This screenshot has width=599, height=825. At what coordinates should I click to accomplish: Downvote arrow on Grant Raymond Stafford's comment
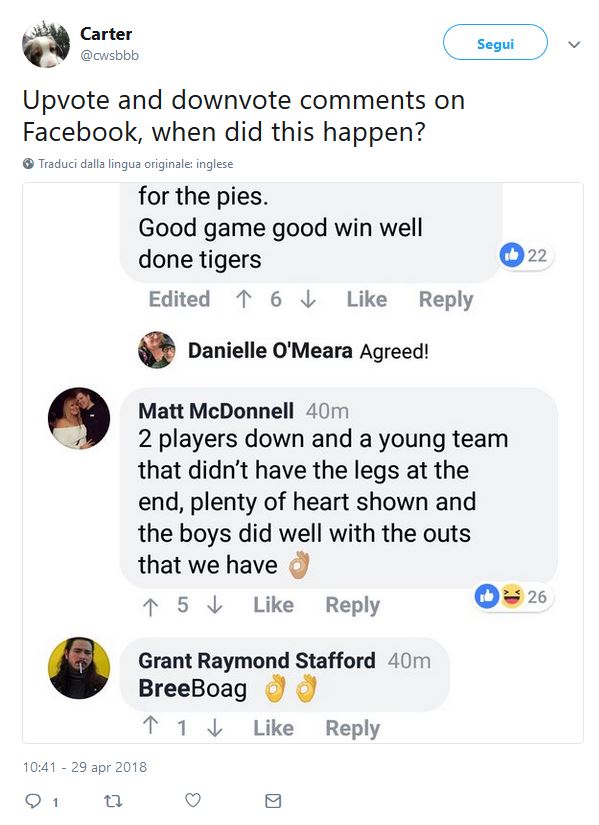215,728
